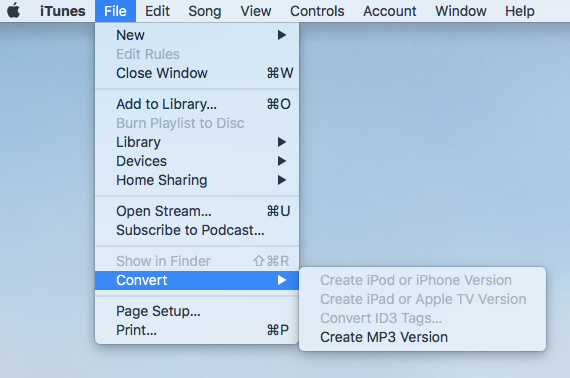
Task: Open the Edit menu
Action: pos(157,11)
